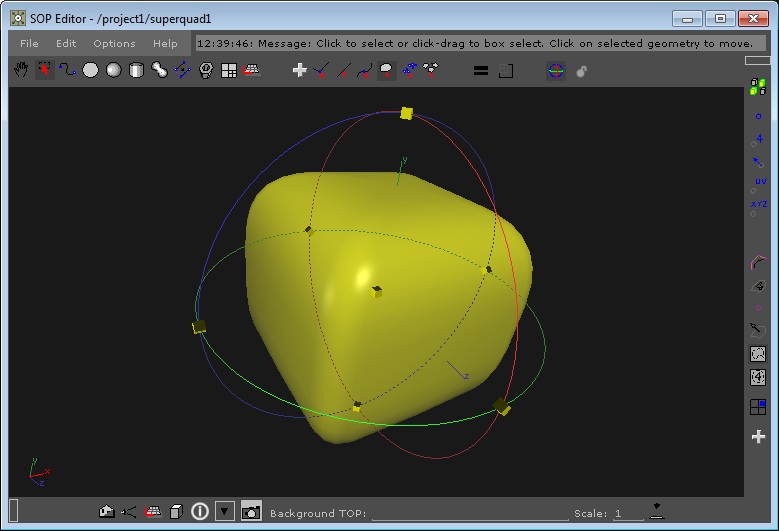Open the File menu
Screen dimensions: 779x531
point(29,43)
